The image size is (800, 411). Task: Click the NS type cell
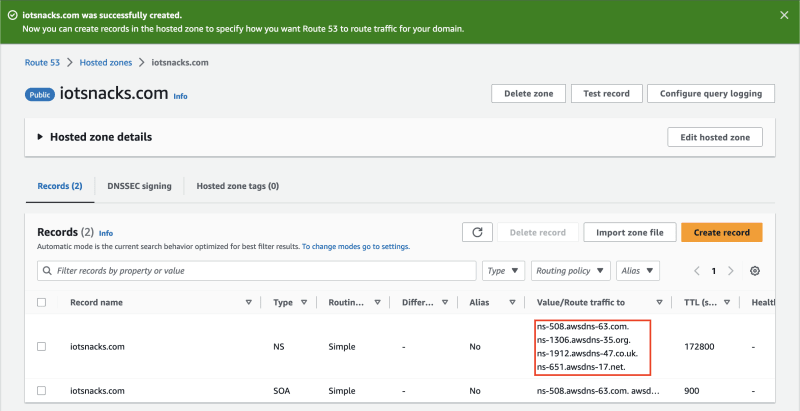[x=279, y=347]
